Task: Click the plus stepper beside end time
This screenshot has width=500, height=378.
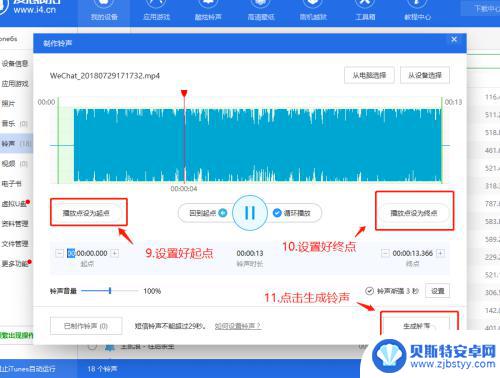Action: 440,253
